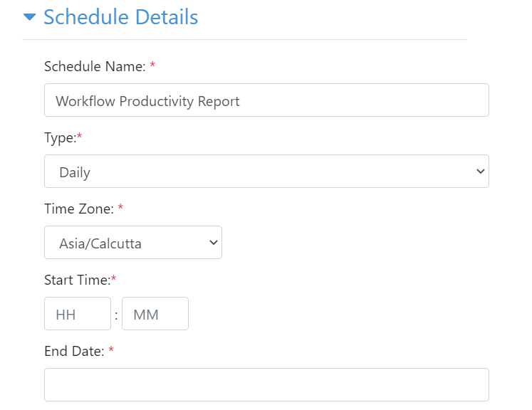Focus the Schedule Name input field
The image size is (532, 410).
(x=266, y=100)
